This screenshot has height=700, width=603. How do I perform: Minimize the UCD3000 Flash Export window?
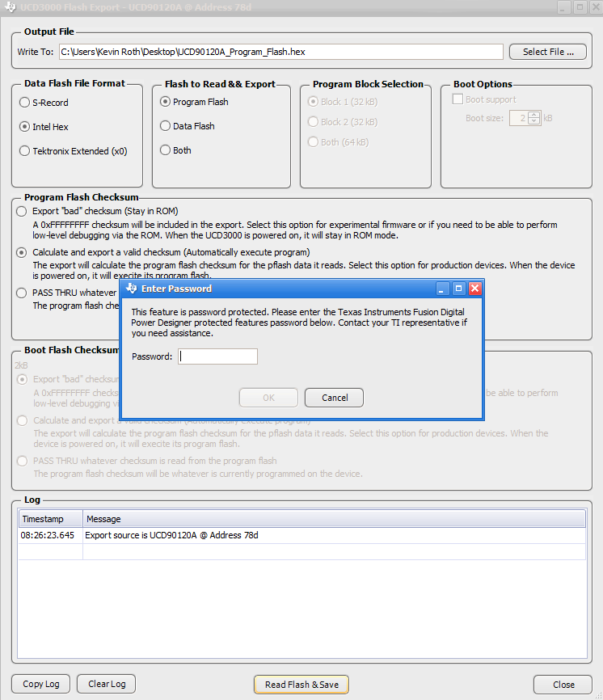(x=564, y=7)
